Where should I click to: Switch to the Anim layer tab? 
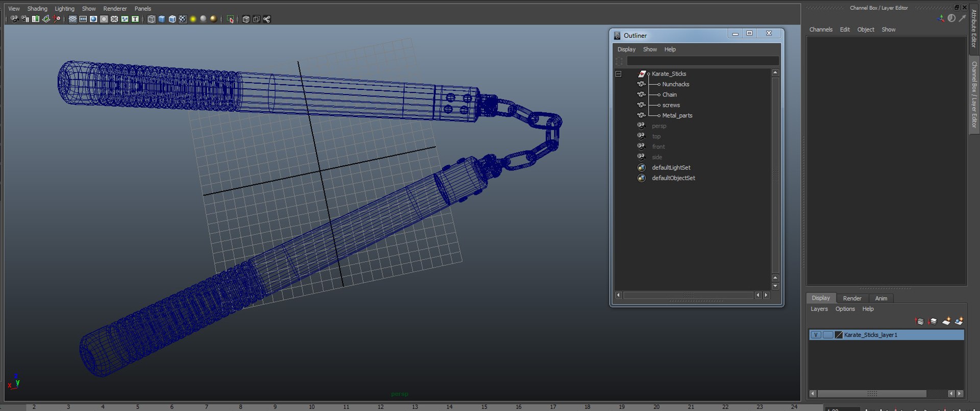[x=881, y=298]
